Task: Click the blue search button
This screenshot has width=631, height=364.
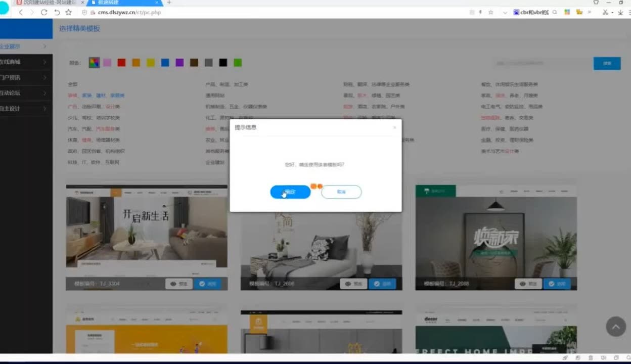Action: coord(607,63)
